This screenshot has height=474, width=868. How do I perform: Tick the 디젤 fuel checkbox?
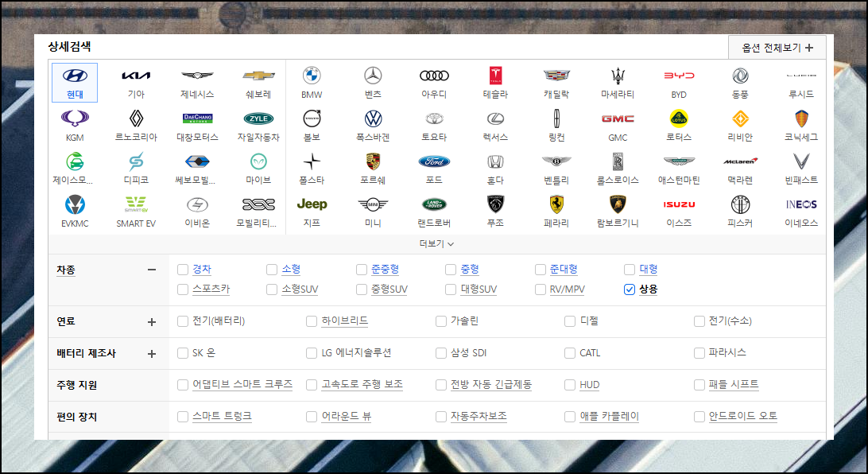point(570,321)
